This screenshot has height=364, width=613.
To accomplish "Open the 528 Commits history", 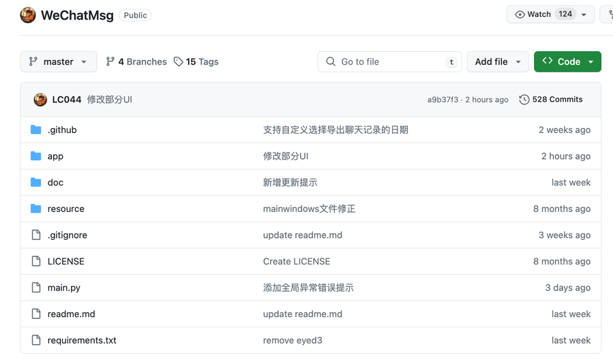I will click(551, 100).
